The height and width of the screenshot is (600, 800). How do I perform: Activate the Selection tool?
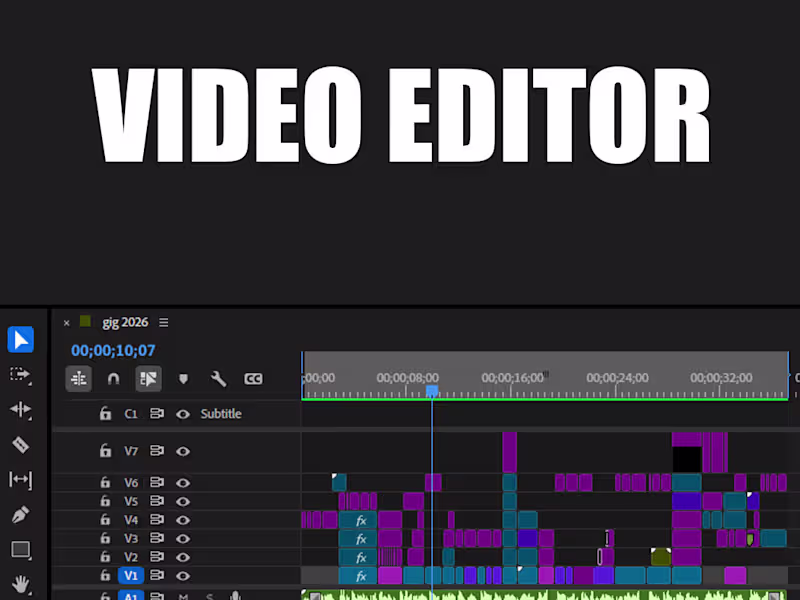21,340
